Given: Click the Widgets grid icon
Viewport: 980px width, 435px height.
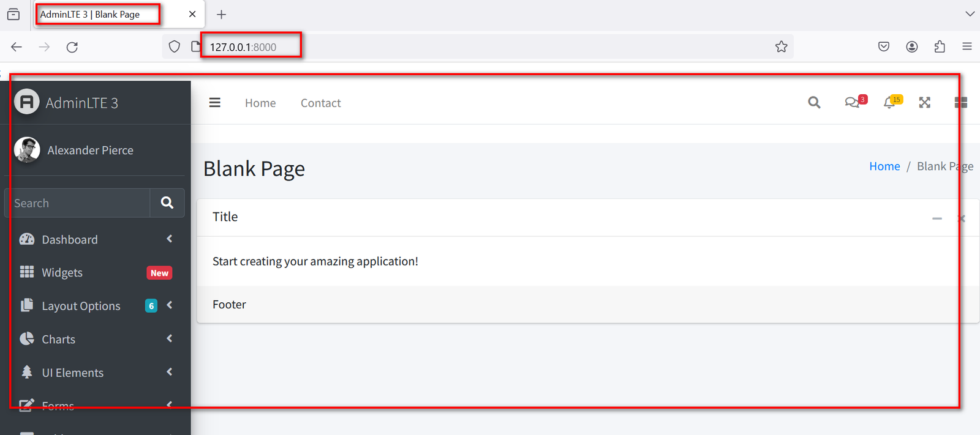Looking at the screenshot, I should click(27, 272).
